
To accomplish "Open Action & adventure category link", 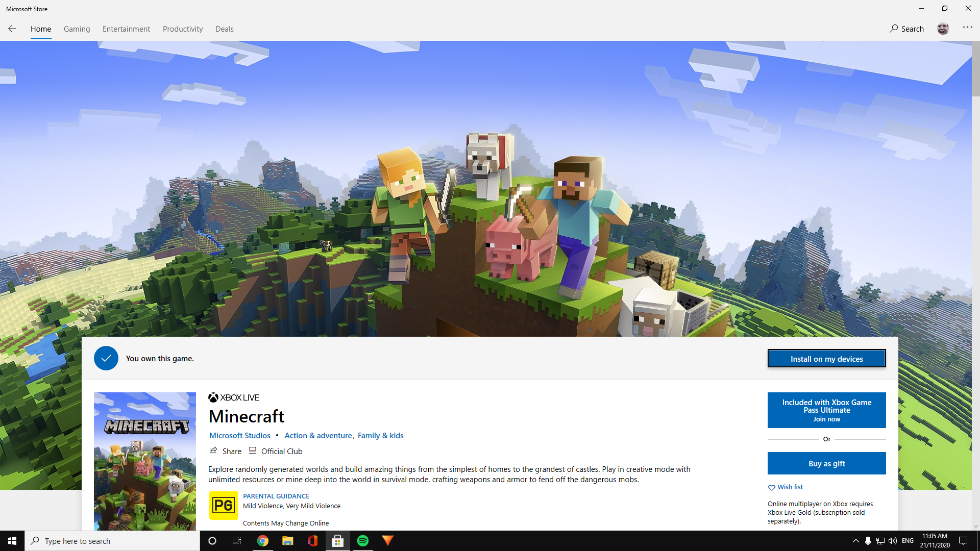I will [318, 435].
